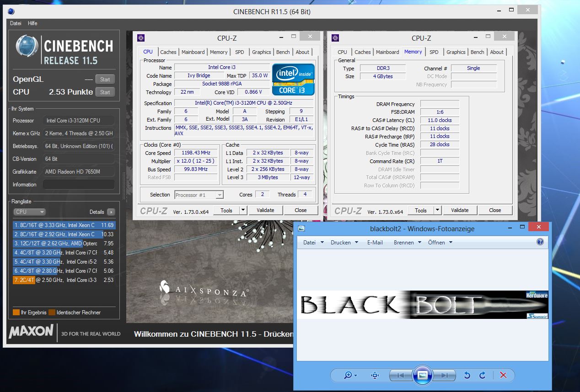Open Brennen menu in Windows-Fotoanzeige
Image resolution: width=580 pixels, height=392 pixels.
point(408,242)
